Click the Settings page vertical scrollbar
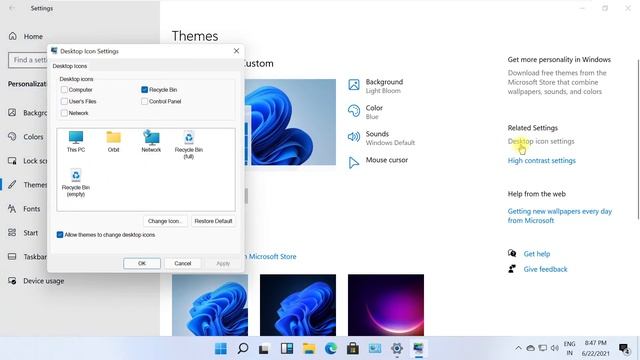The width and height of the screenshot is (640, 360). click(x=638, y=141)
